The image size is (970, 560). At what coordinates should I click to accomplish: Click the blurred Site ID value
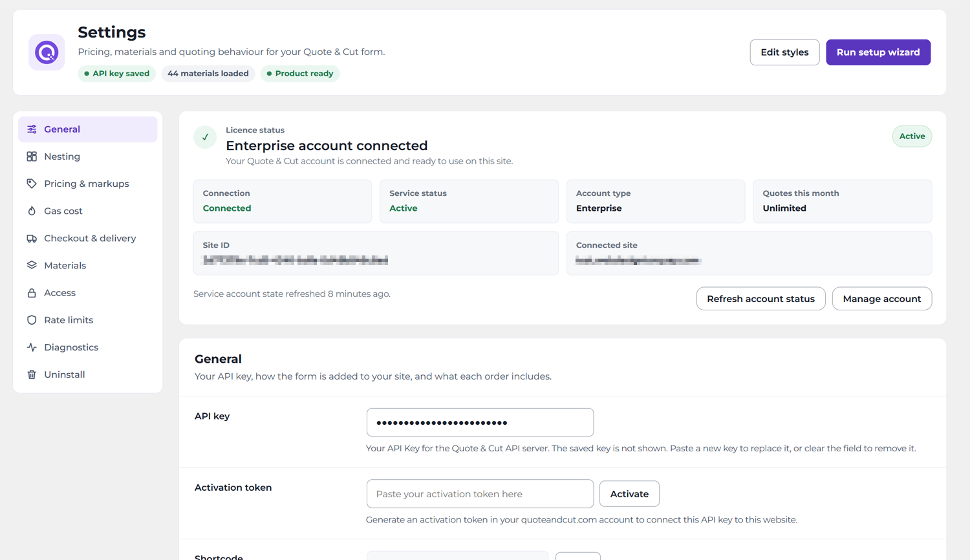[x=296, y=261]
